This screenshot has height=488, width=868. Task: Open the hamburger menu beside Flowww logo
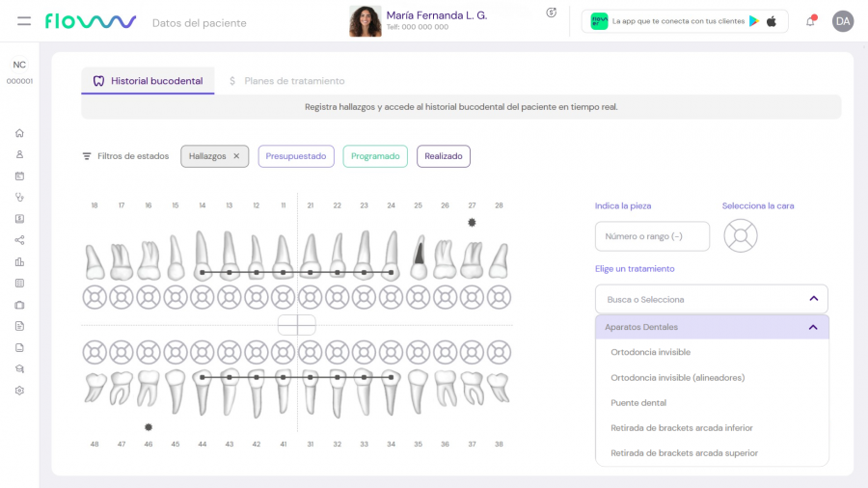tap(24, 21)
